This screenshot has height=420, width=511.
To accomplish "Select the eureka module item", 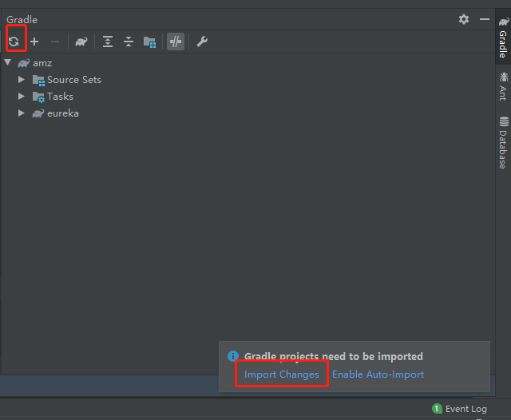I will pos(63,113).
